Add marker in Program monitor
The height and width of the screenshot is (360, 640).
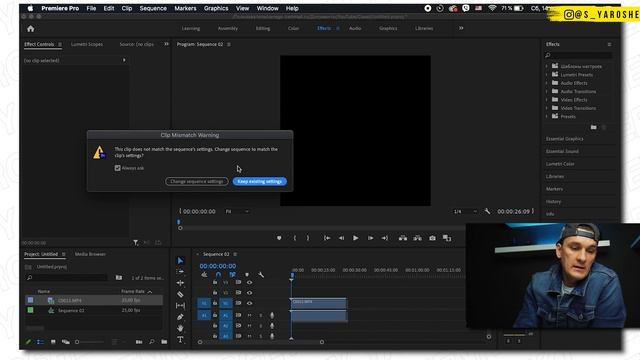279,238
